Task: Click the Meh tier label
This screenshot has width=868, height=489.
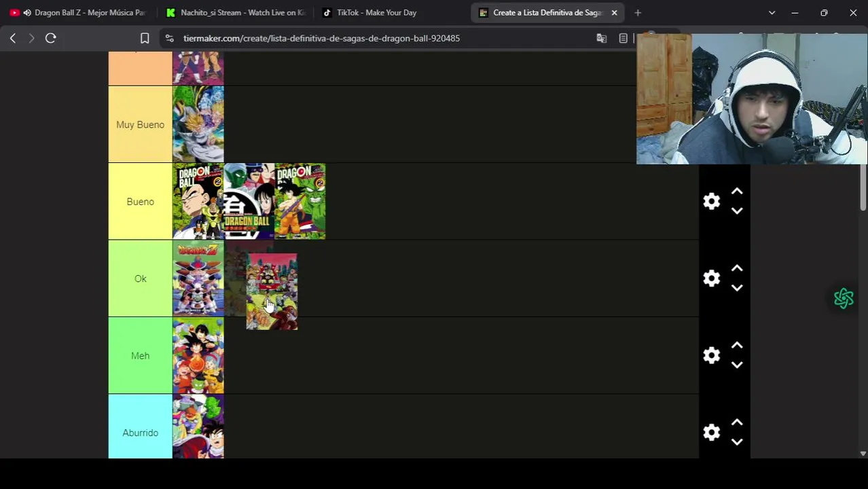Action: 140,356
